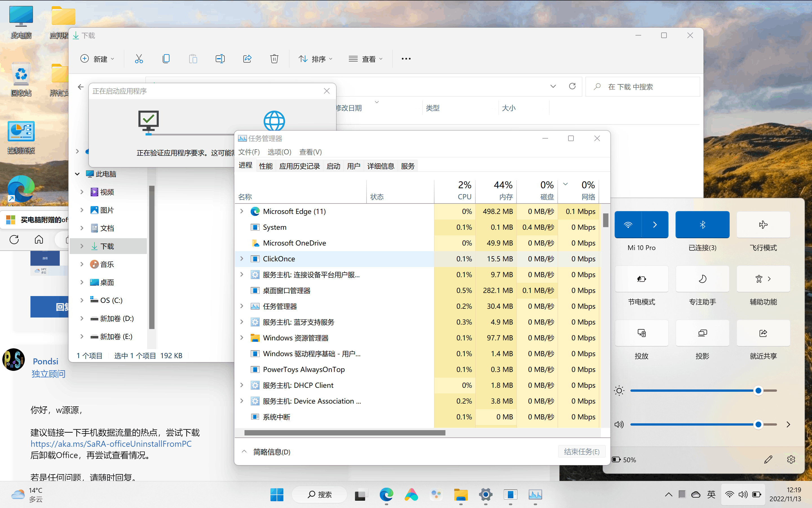The width and height of the screenshot is (812, 508).
Task: Click the browser home icon on the left
Action: pyautogui.click(x=39, y=240)
